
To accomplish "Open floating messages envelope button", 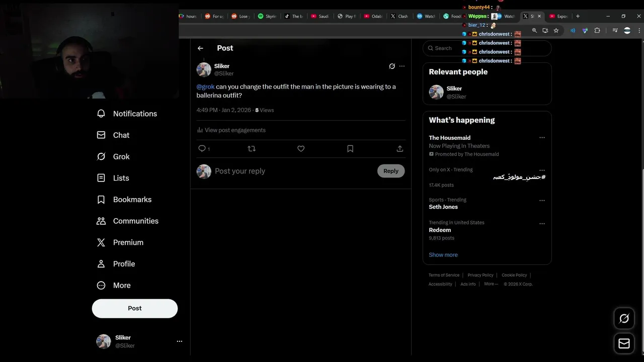I will click(624, 343).
